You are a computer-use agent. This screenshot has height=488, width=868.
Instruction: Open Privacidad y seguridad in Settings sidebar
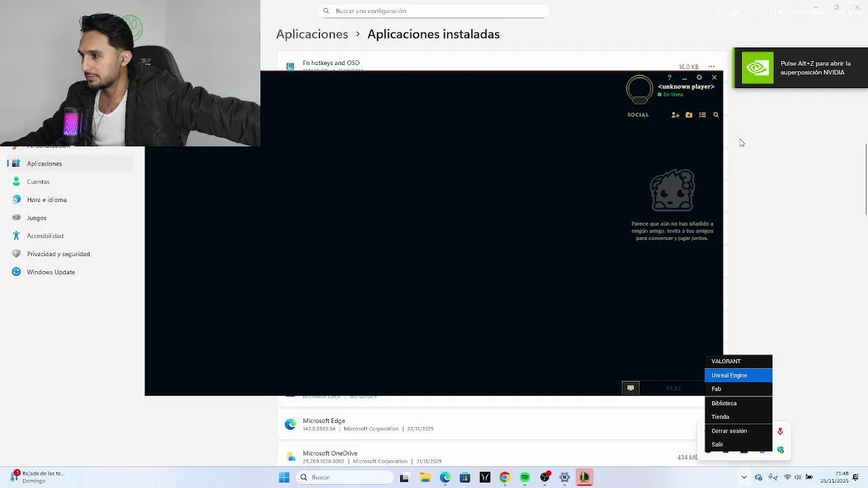72,254
